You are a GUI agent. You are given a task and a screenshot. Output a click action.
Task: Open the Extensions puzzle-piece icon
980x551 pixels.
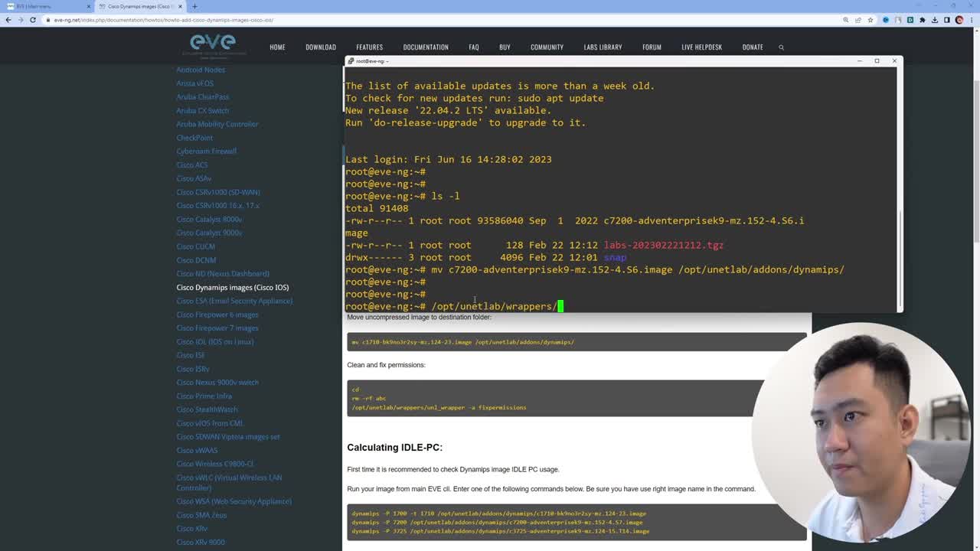[x=923, y=20]
